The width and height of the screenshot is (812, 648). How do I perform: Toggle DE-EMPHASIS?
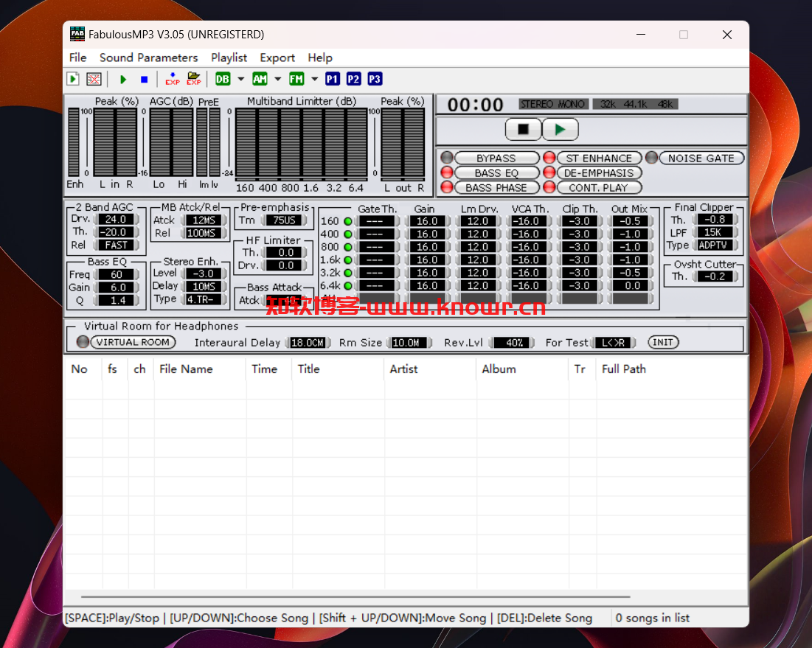[x=599, y=173]
